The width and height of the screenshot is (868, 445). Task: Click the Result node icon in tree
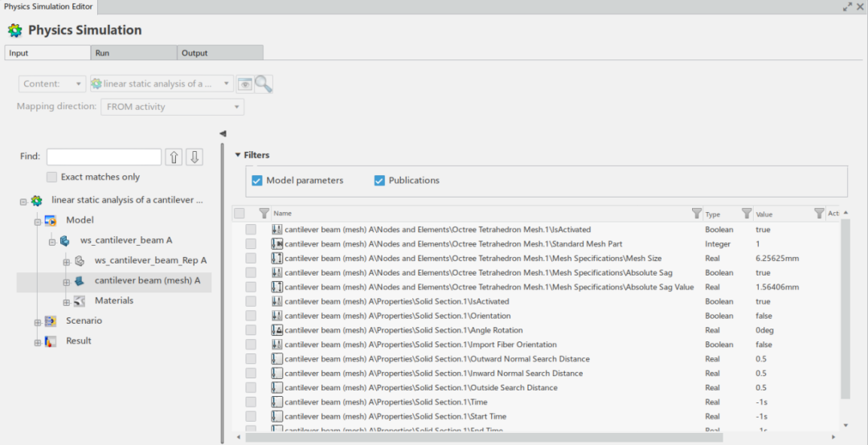(x=51, y=341)
